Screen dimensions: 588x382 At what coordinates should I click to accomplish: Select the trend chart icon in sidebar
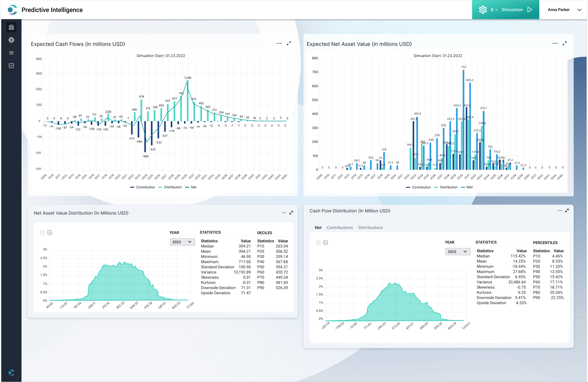pyautogui.click(x=11, y=66)
